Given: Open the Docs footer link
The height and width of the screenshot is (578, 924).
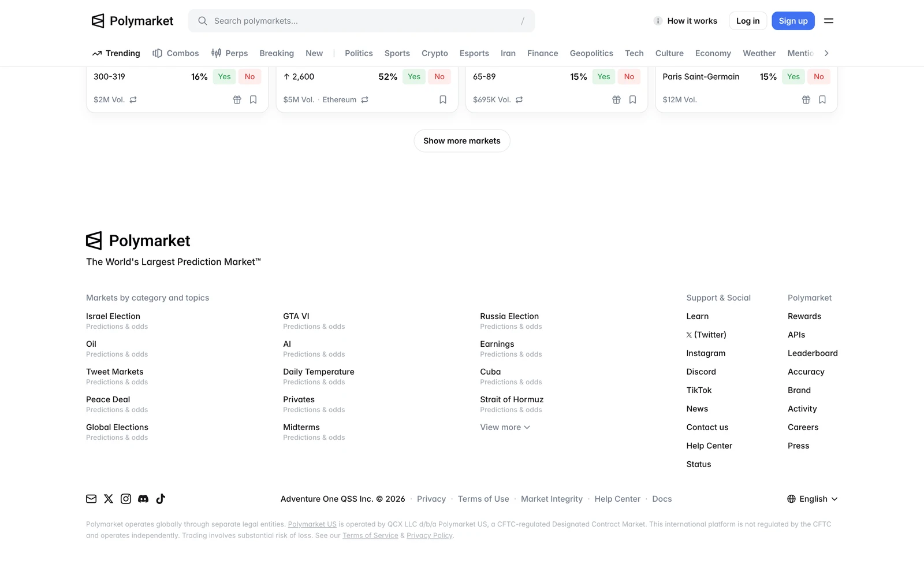Looking at the screenshot, I should 662,499.
